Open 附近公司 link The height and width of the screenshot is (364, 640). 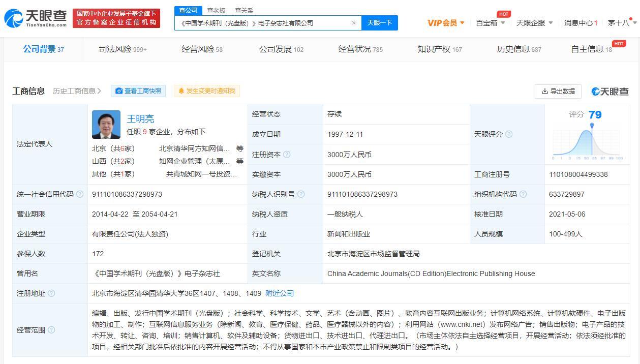click(x=280, y=293)
